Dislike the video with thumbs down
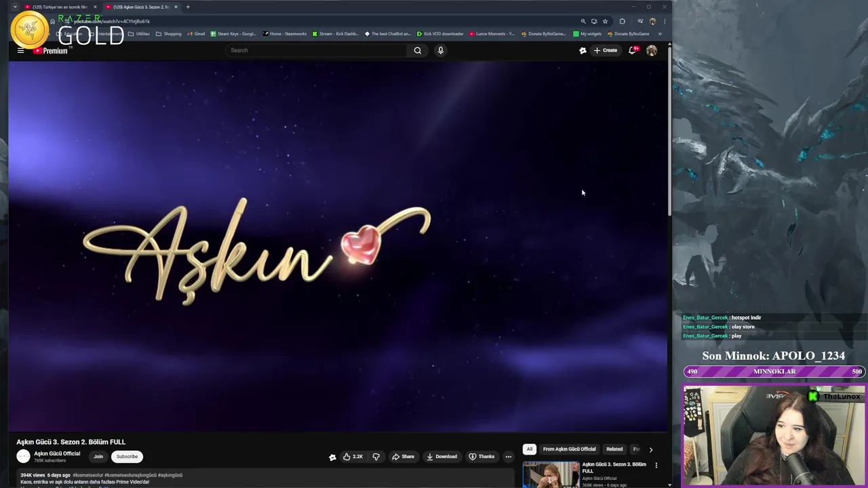The image size is (868, 488). [x=376, y=457]
